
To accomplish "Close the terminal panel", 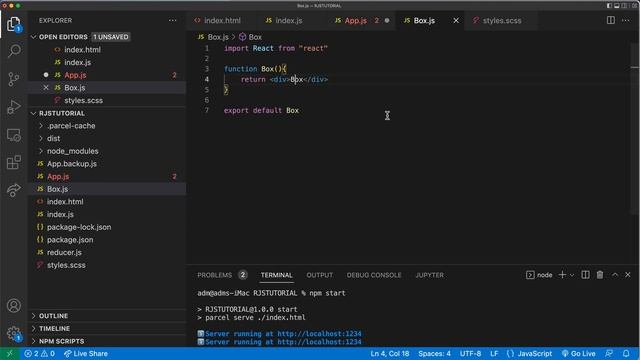I will (x=628, y=275).
